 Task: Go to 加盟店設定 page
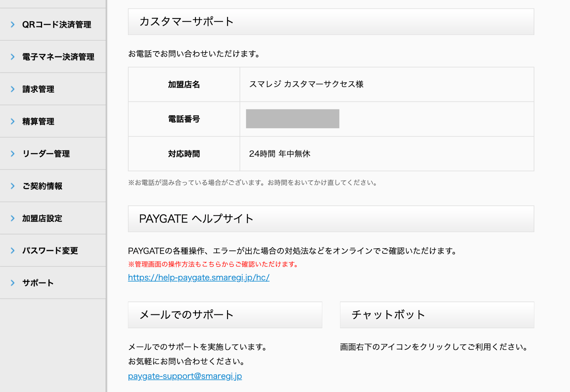tap(53, 218)
